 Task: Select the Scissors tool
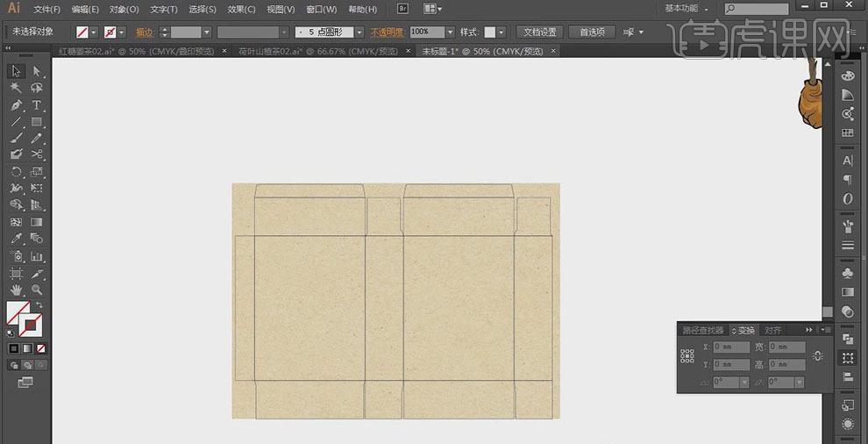point(37,154)
